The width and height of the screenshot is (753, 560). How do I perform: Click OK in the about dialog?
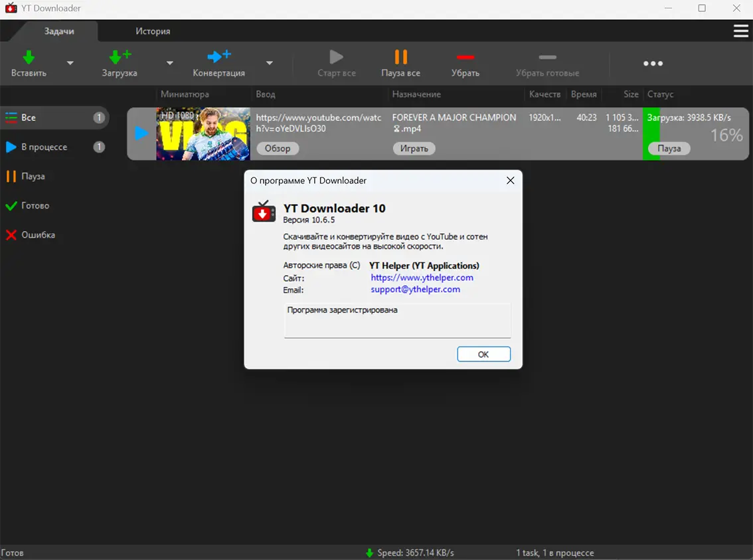pos(483,355)
